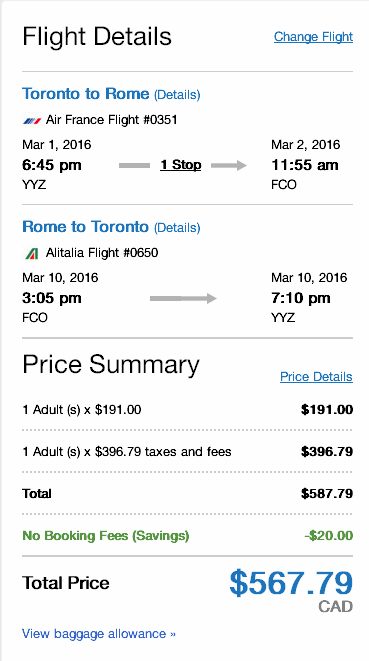Select the Toronto to Rome heading
369x661 pixels.
[86, 94]
